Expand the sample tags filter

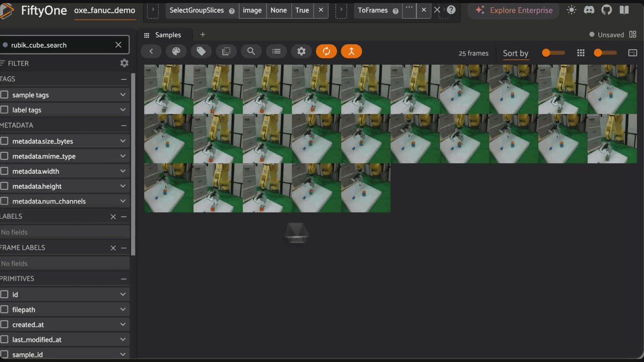click(x=123, y=95)
